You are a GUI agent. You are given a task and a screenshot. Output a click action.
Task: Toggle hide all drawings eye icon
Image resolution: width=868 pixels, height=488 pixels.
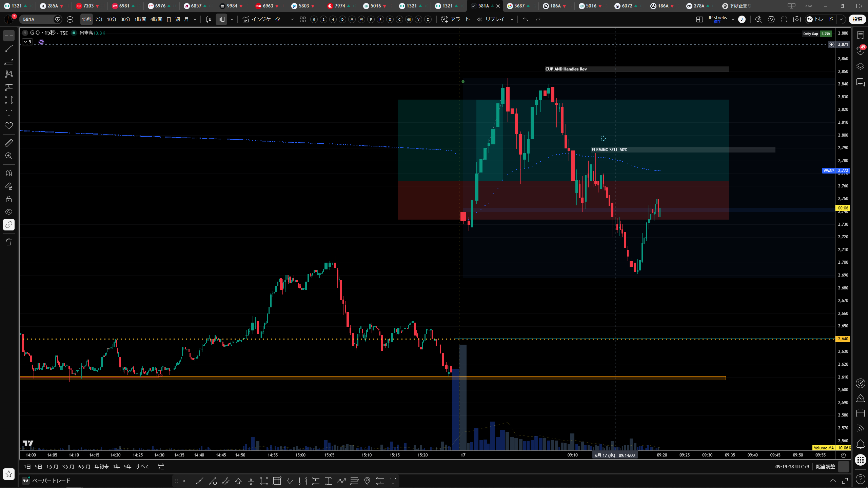pyautogui.click(x=9, y=212)
